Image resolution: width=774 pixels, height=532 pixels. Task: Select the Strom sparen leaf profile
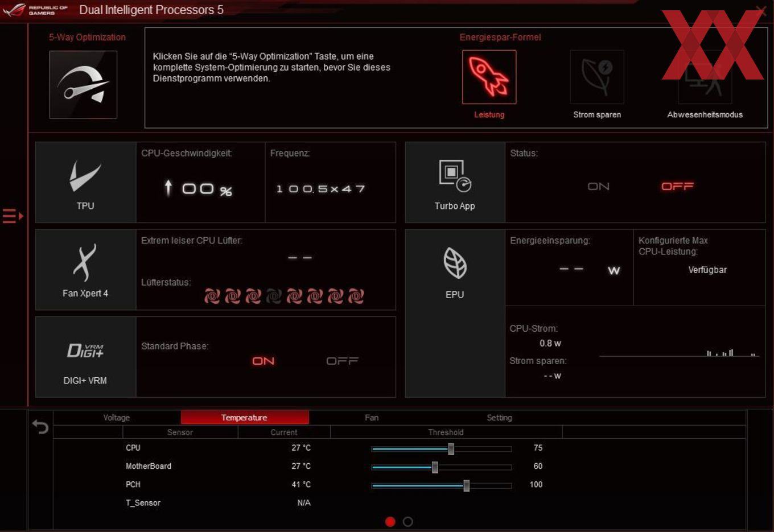(x=597, y=77)
